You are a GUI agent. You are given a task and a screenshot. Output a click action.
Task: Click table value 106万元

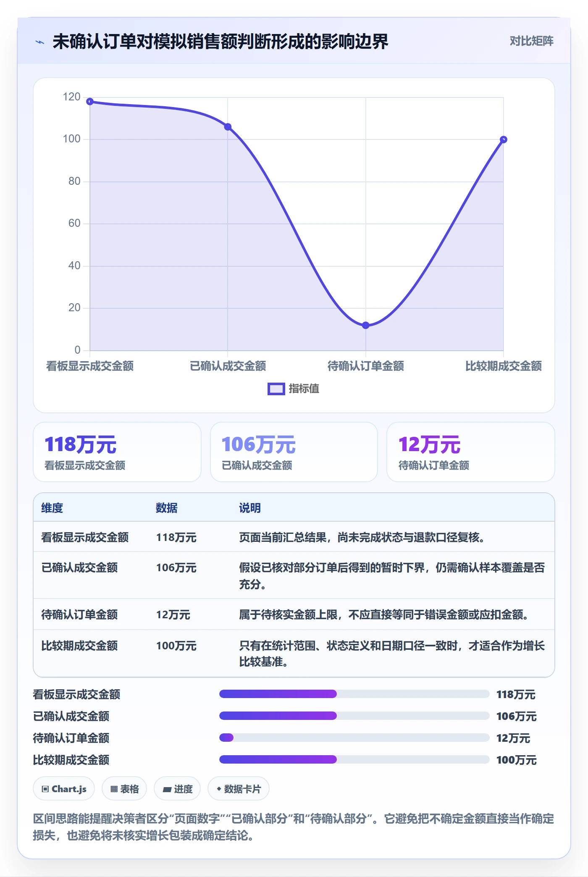point(176,568)
